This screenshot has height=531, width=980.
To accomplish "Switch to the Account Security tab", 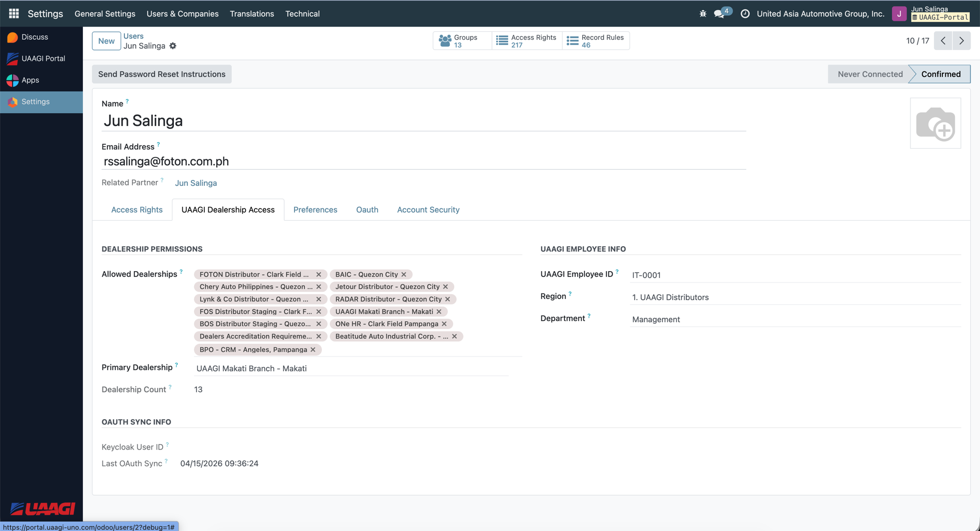I will [x=428, y=209].
